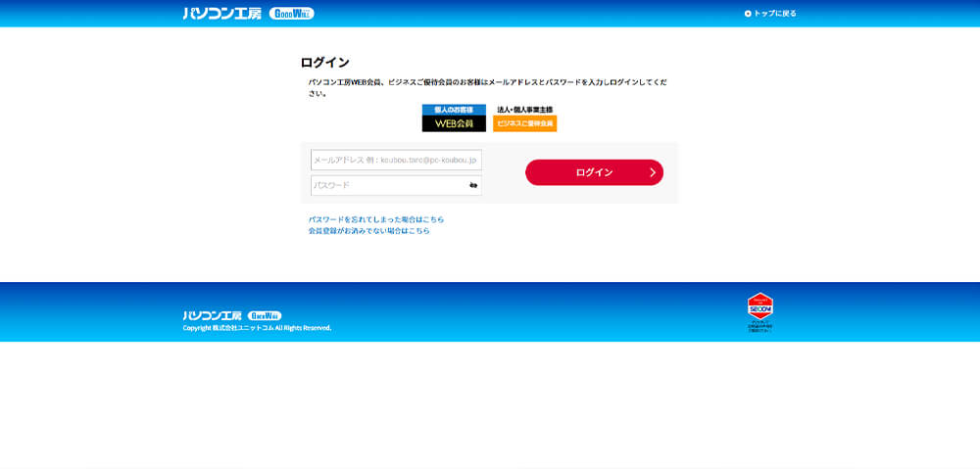Focus the メールアドレス input field
This screenshot has height=469, width=980.
click(396, 160)
